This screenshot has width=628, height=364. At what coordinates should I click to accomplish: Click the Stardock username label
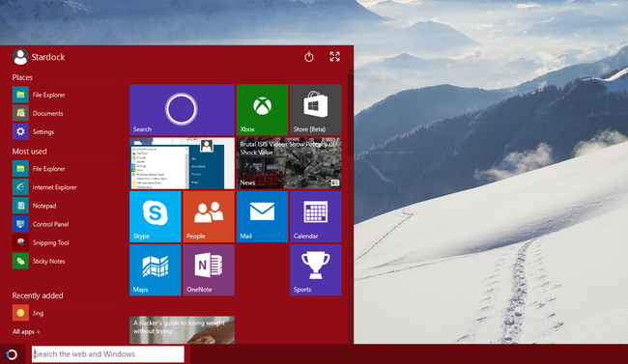pyautogui.click(x=48, y=57)
